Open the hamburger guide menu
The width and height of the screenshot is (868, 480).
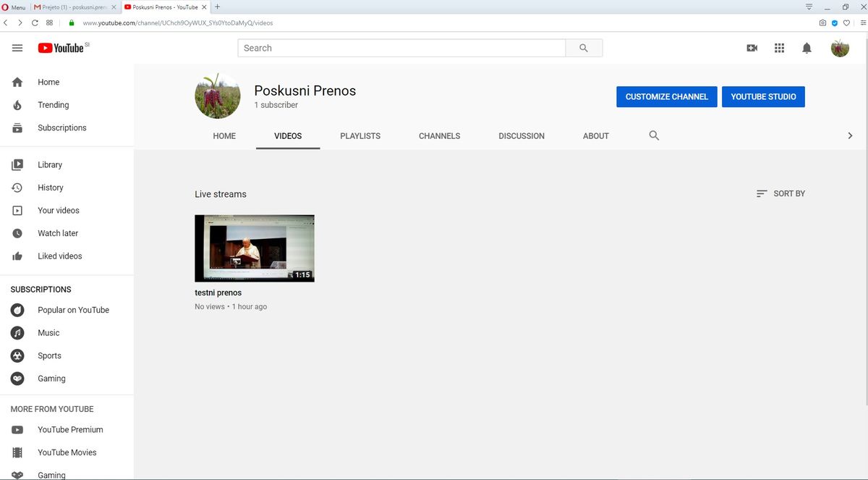pos(17,48)
